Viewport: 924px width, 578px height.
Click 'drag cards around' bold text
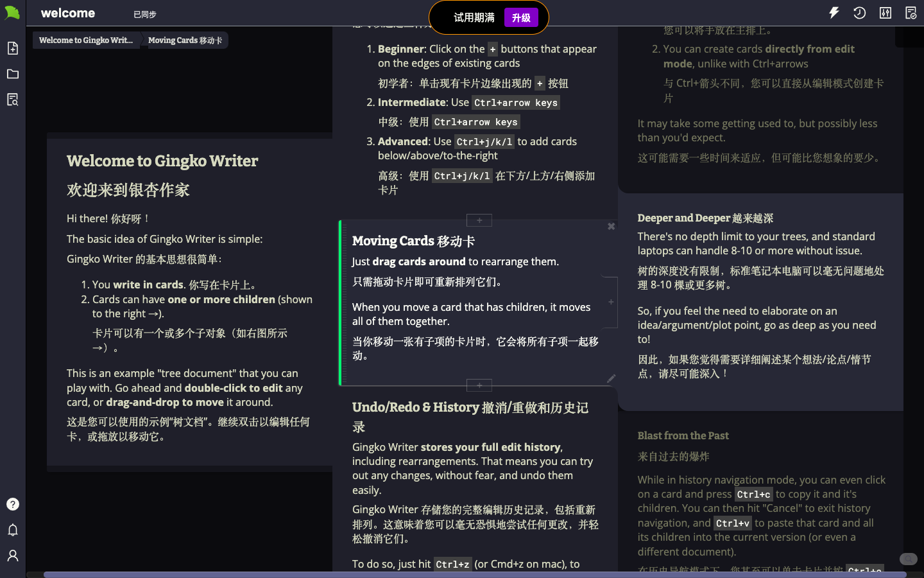click(419, 261)
